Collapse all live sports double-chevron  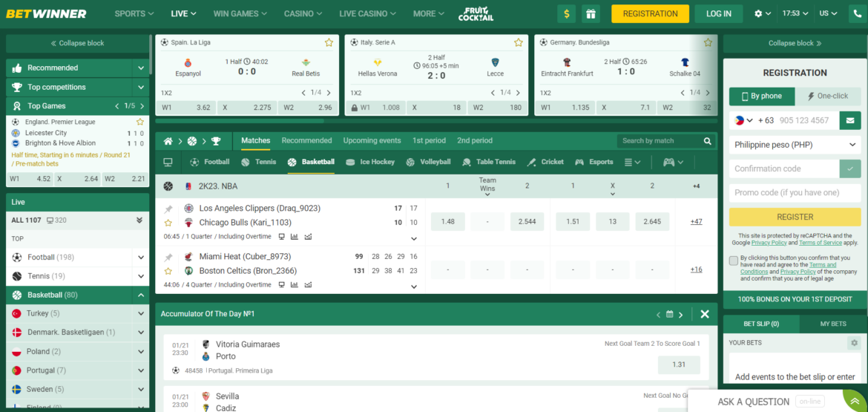point(139,220)
